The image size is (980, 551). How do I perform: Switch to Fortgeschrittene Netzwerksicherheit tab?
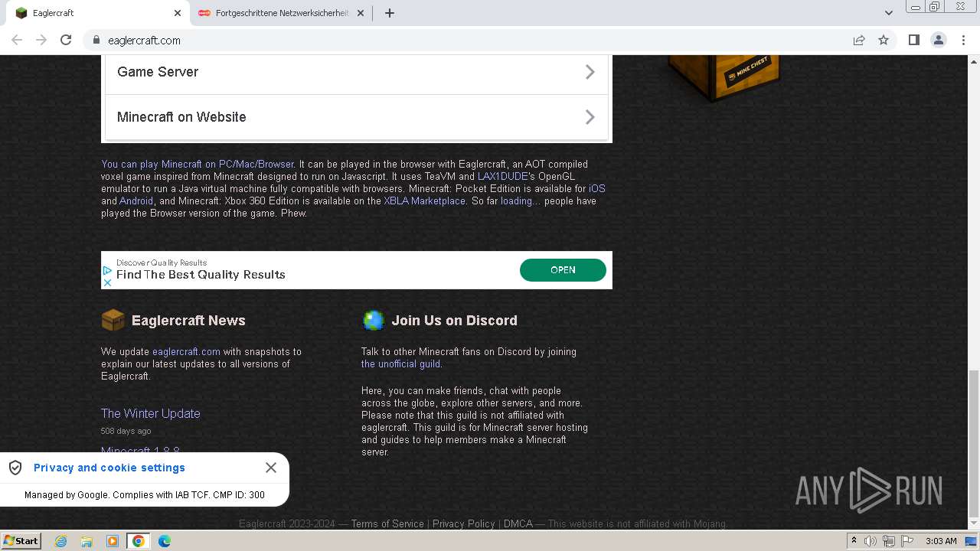tap(281, 13)
